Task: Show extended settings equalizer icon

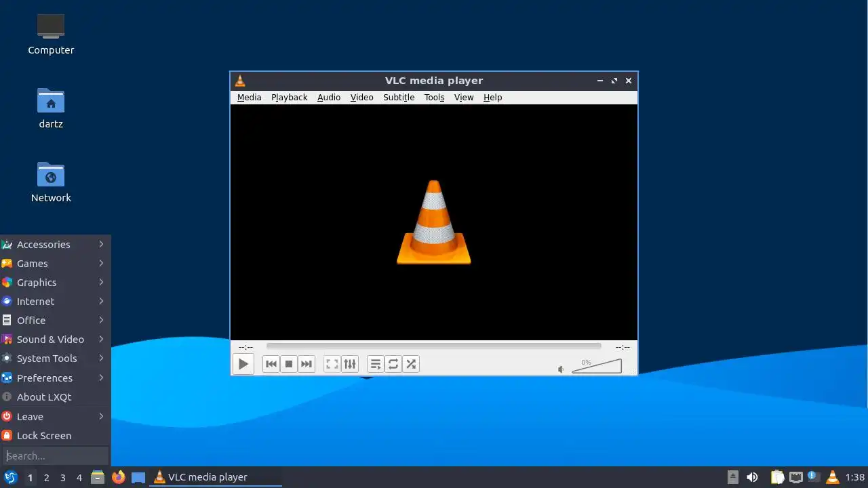Action: pos(350,364)
